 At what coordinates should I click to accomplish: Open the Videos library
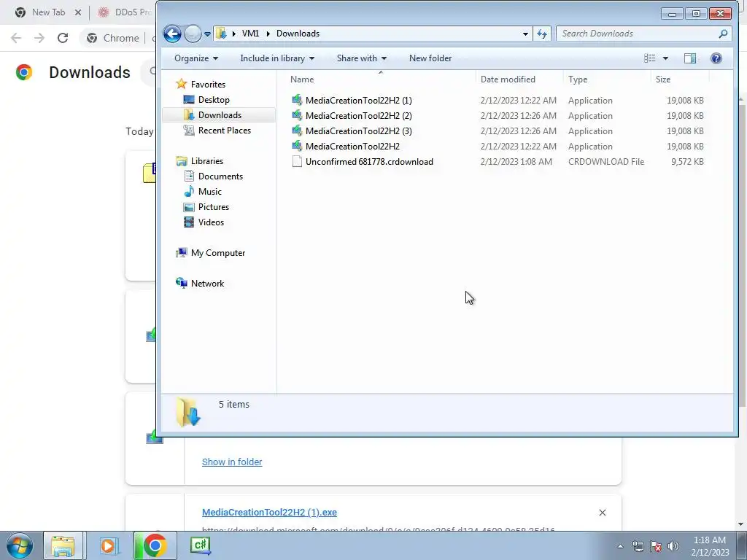(211, 222)
